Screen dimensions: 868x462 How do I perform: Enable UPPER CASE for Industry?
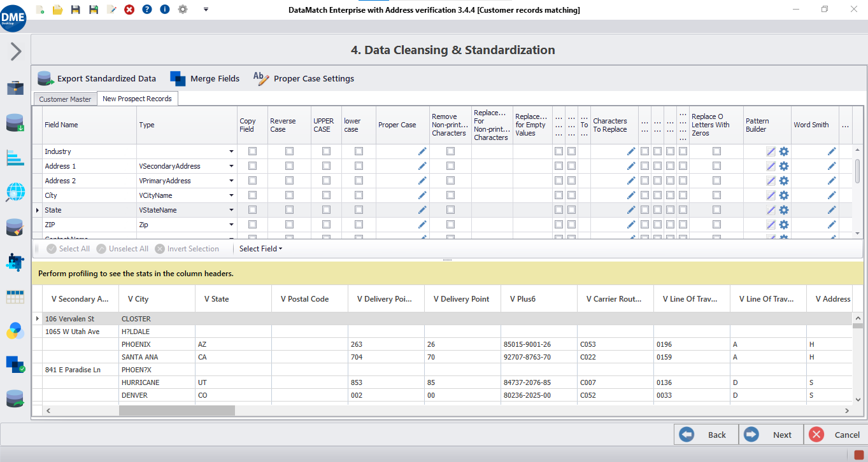click(327, 151)
